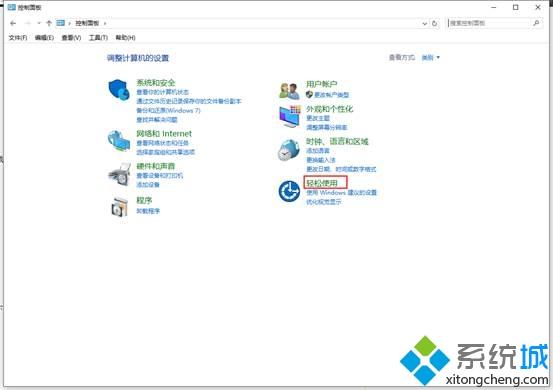The width and height of the screenshot is (553, 390).
Task: Click 更换输入法 link
Action: [x=321, y=160]
